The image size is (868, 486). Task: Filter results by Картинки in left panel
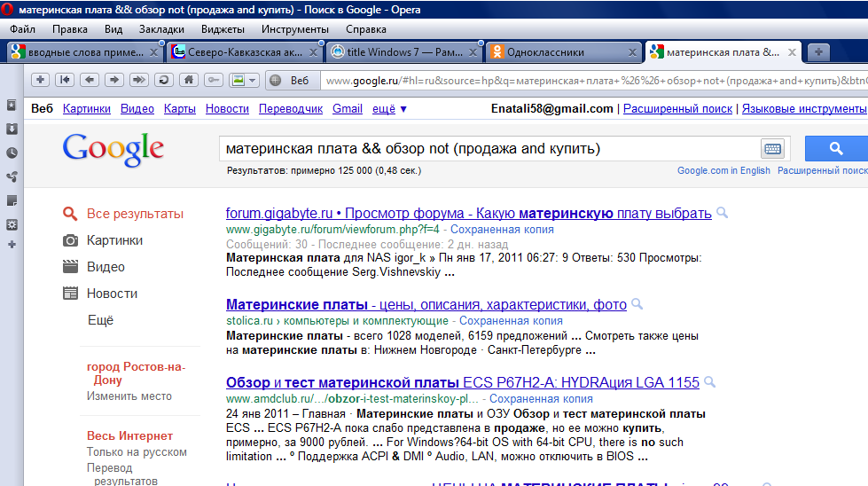click(x=114, y=240)
